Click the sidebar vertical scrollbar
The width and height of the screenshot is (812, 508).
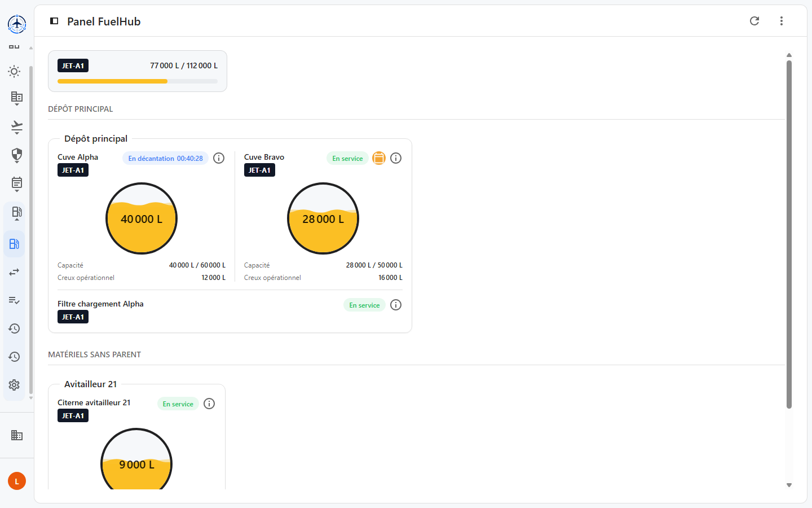(x=31, y=230)
